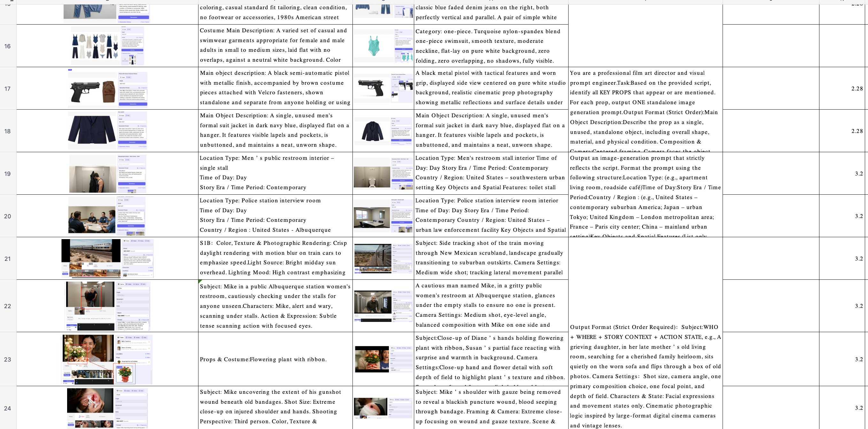Select the "Category: one-piece. Turquoise nylon-spandex" cell
Screen dimensions: 868x429
(x=491, y=46)
